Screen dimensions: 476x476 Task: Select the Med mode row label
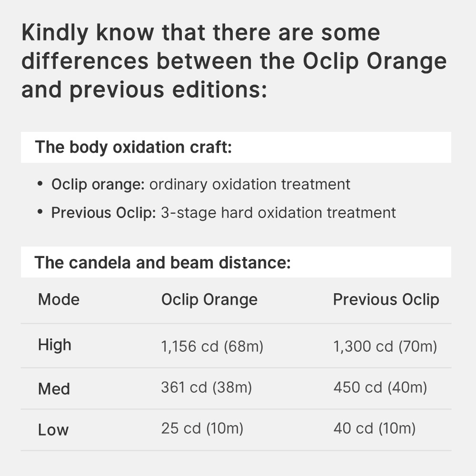(x=54, y=388)
